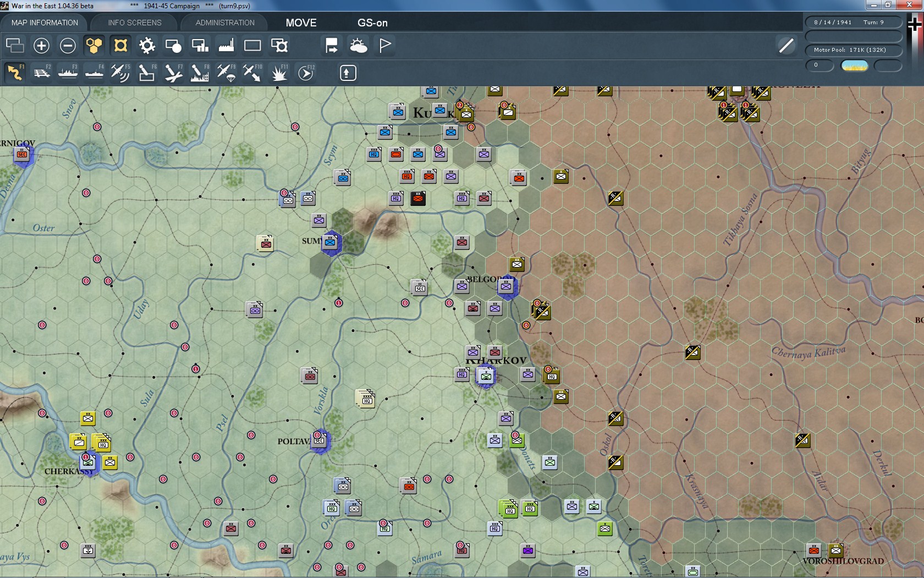Click the boxed up-arrow toolbar icon
Screen dimensions: 924x578
[348, 73]
